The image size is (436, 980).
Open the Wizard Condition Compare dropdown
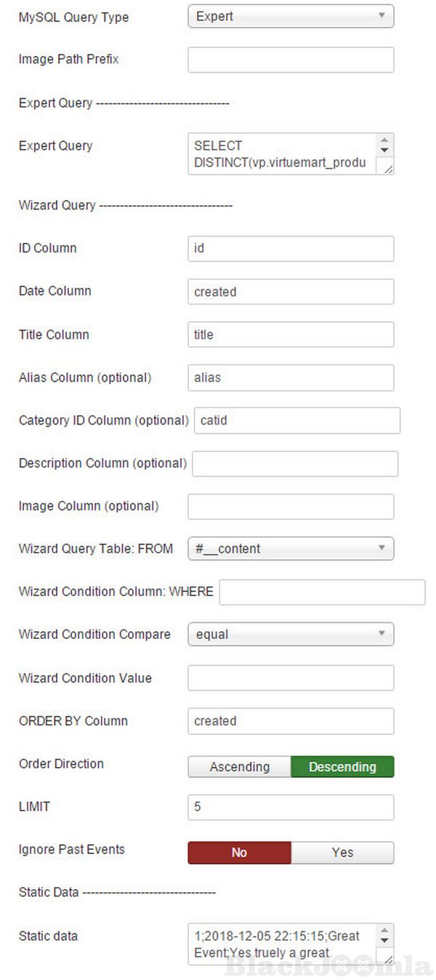291,634
